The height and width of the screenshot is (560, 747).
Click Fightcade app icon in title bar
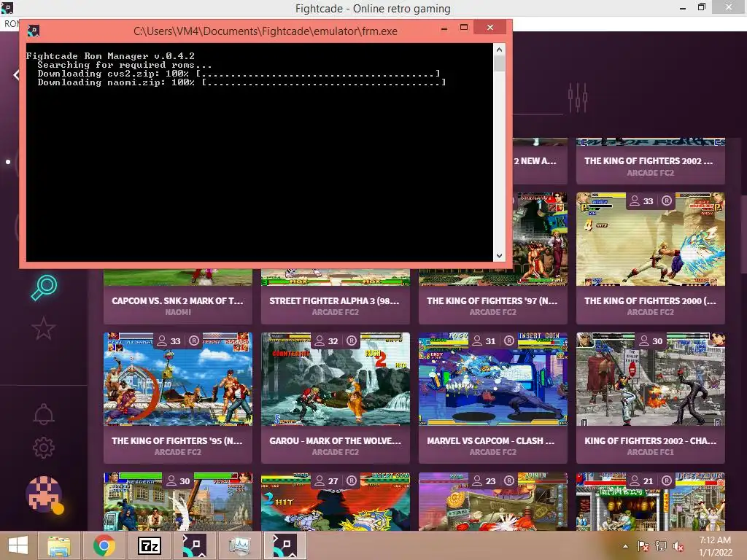(7, 7)
